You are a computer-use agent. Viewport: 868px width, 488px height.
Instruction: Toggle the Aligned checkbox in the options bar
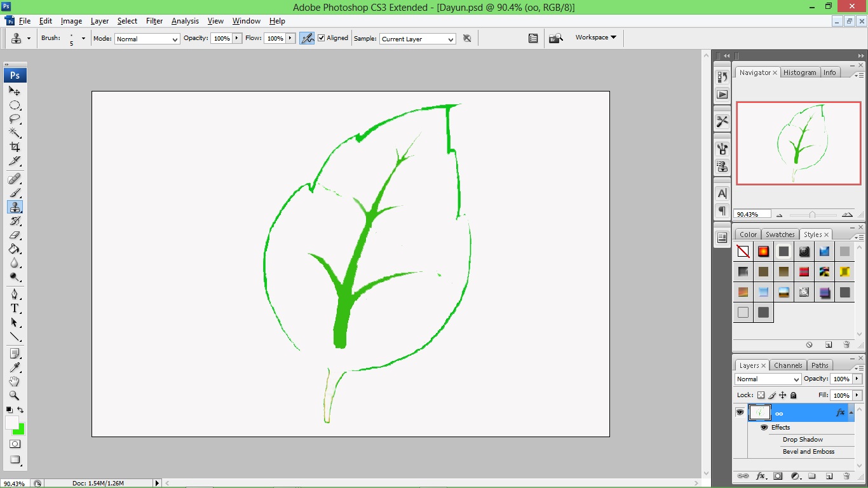322,37
